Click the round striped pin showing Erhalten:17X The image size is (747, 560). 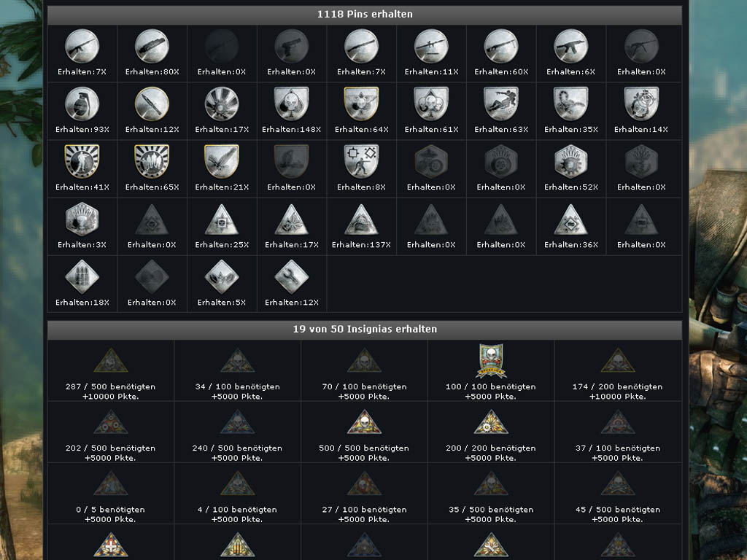222,104
